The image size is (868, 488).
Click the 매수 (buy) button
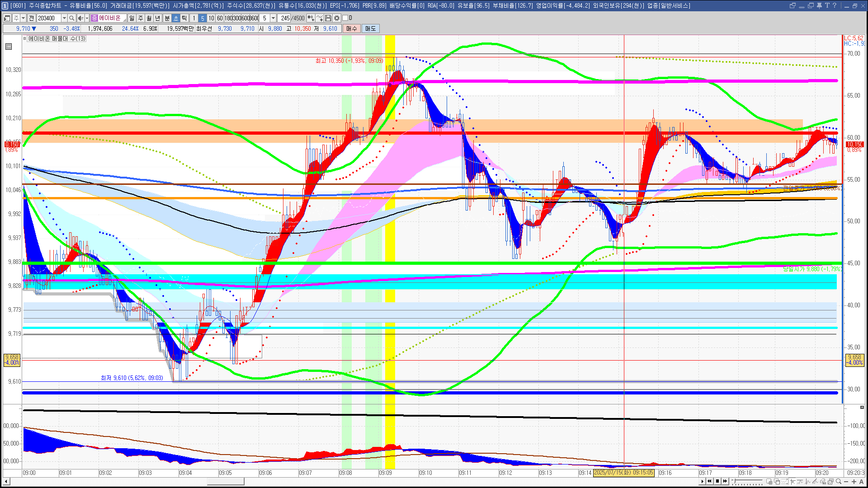(352, 28)
